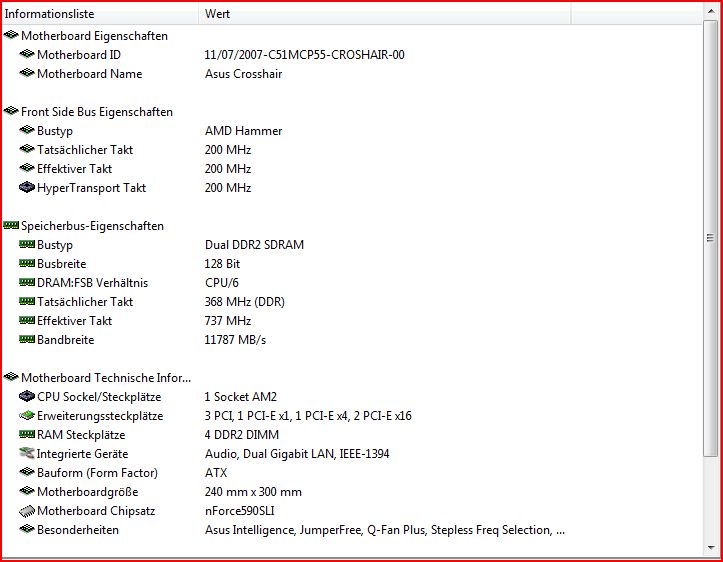Select the 737 MHz value
Image resolution: width=723 pixels, height=562 pixels.
tap(228, 321)
